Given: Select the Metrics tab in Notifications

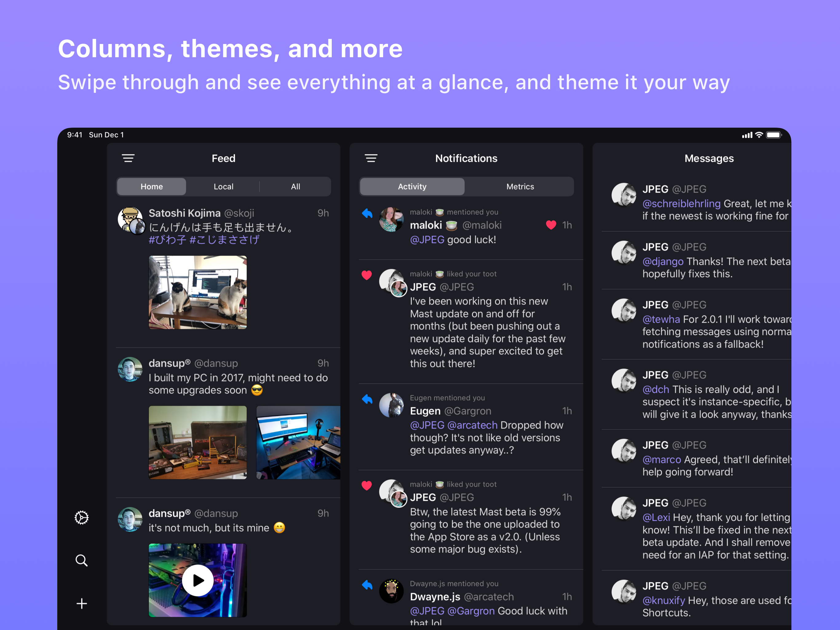Looking at the screenshot, I should point(520,186).
